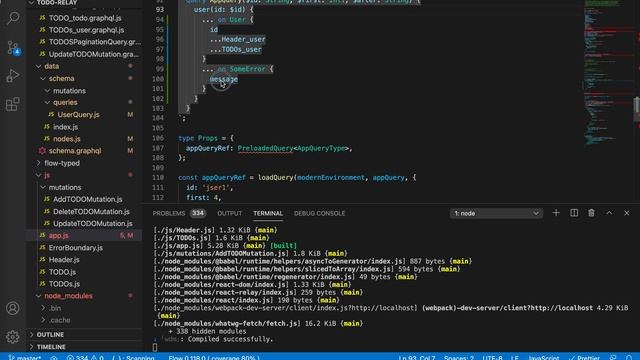Viewport: 640px width, 360px height.
Task: Expand the flow-typed folder
Action: tap(62, 163)
